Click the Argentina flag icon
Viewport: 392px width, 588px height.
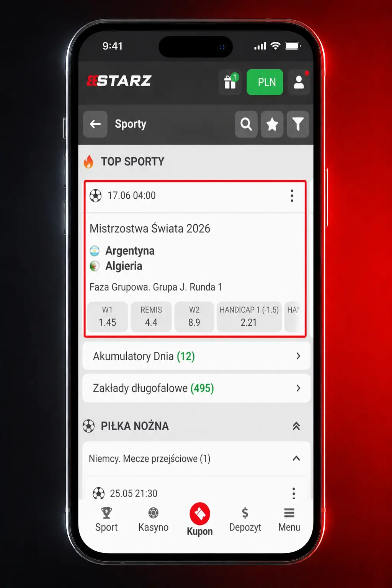[x=95, y=251]
